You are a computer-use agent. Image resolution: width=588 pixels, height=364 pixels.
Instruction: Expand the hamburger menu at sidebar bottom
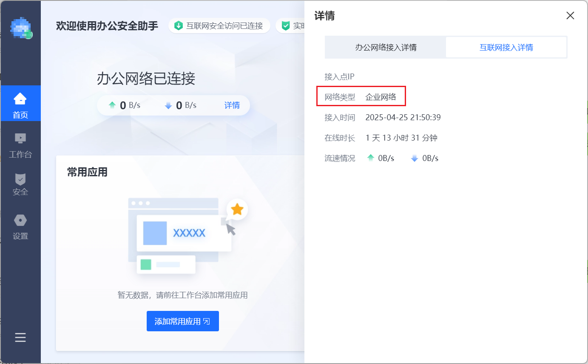coord(20,338)
